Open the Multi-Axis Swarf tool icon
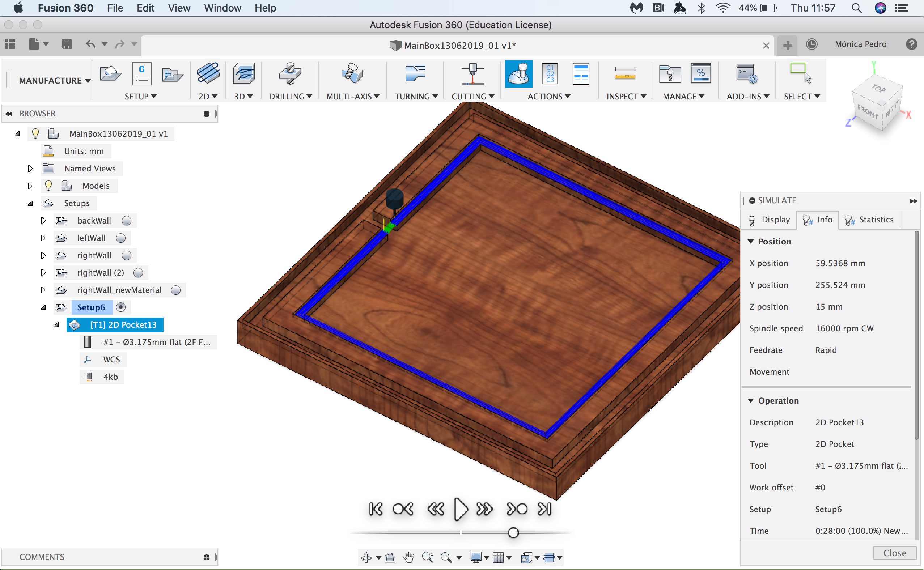The width and height of the screenshot is (924, 570). click(x=352, y=73)
